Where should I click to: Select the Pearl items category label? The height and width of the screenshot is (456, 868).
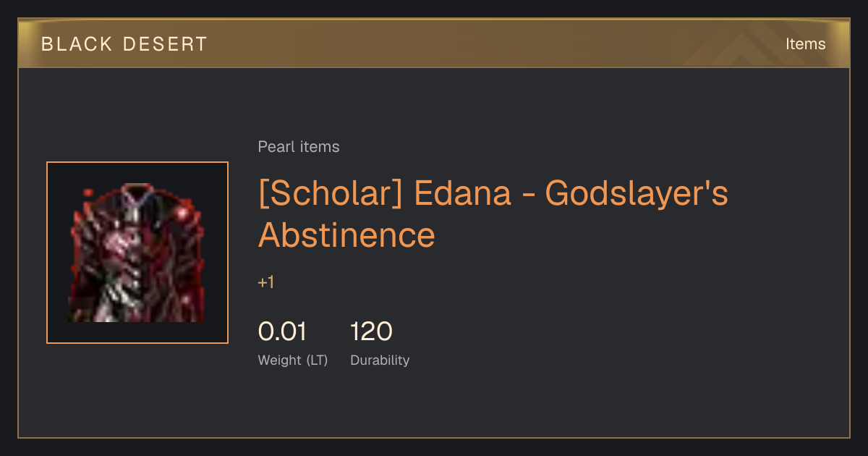point(299,147)
